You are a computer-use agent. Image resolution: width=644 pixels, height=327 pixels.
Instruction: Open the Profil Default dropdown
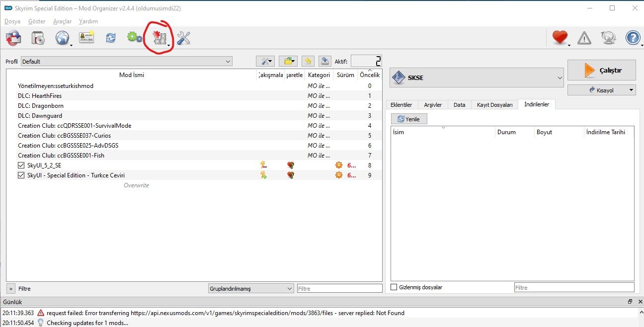point(126,62)
